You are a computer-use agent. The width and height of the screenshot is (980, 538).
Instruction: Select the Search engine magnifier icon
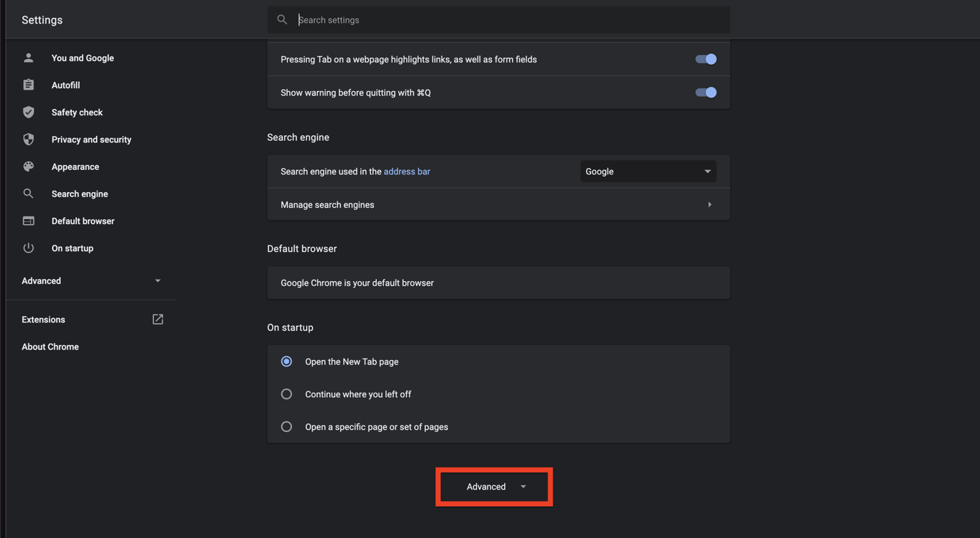[28, 194]
